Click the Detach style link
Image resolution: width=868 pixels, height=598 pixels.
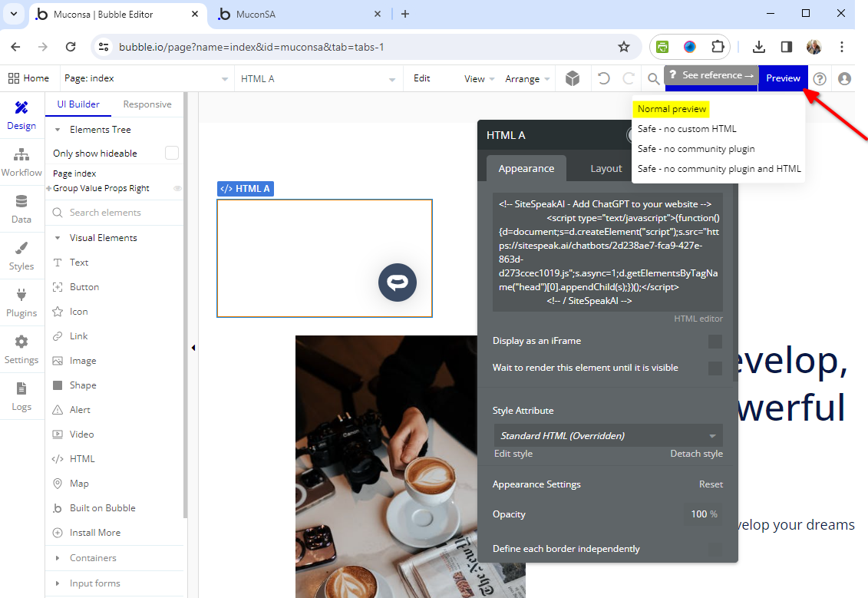(696, 454)
